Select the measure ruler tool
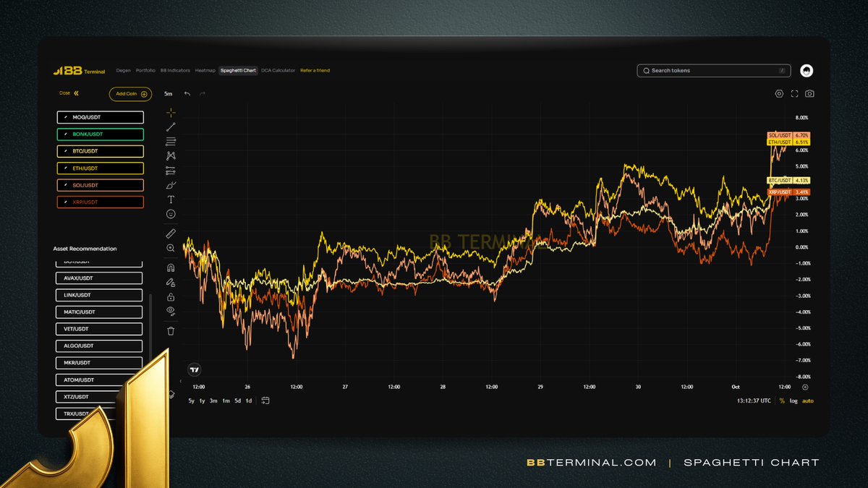This screenshot has width=868, height=488. [171, 233]
